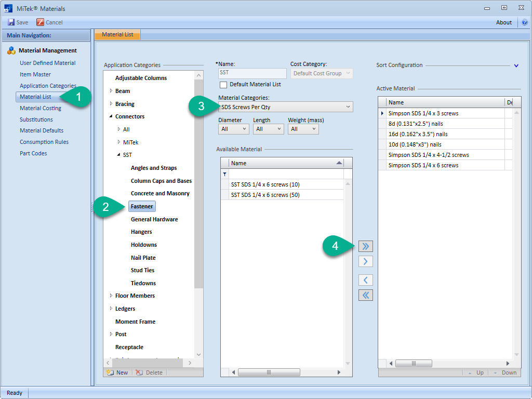Open Application Categories navigation link
This screenshot has width=532, height=399.
tap(48, 86)
